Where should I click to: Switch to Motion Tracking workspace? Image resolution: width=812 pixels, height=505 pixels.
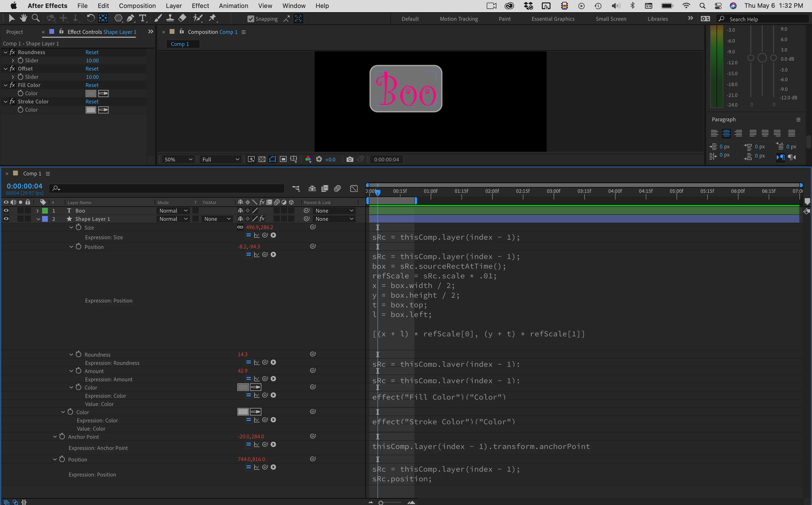458,19
